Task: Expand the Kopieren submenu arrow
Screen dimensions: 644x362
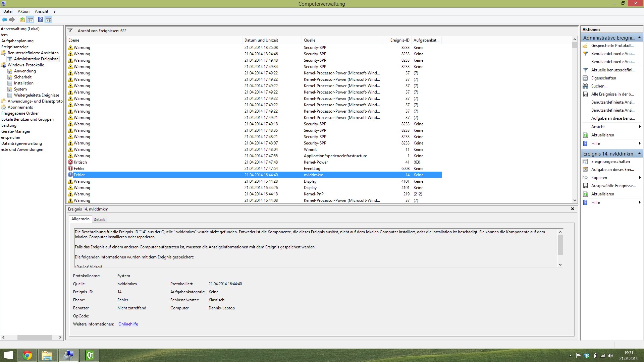Action: (639, 178)
